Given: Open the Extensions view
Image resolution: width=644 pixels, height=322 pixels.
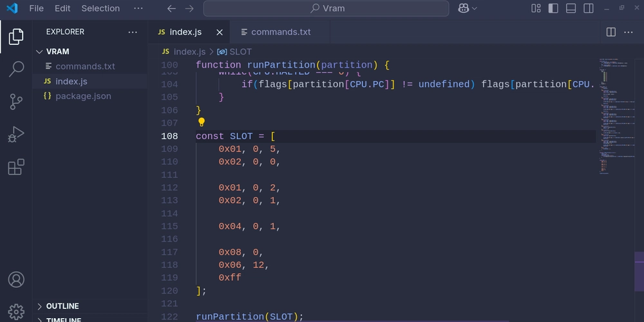Looking at the screenshot, I should [x=16, y=167].
